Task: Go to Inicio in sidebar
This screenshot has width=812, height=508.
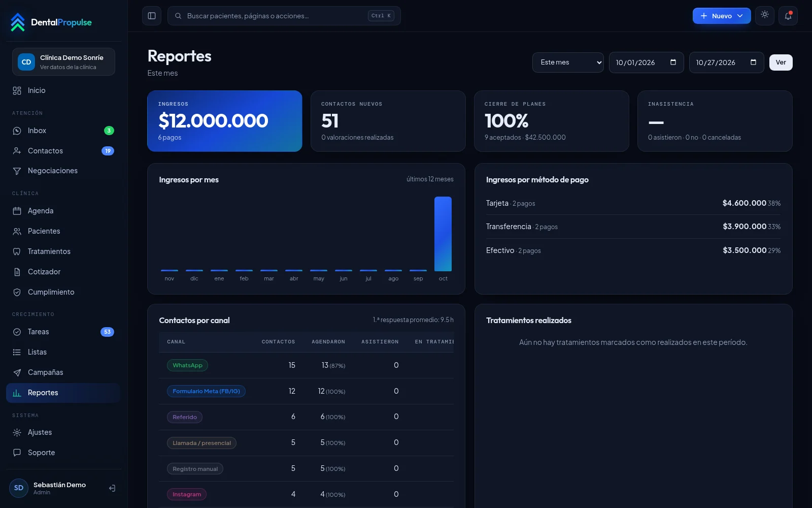Action: (x=63, y=90)
